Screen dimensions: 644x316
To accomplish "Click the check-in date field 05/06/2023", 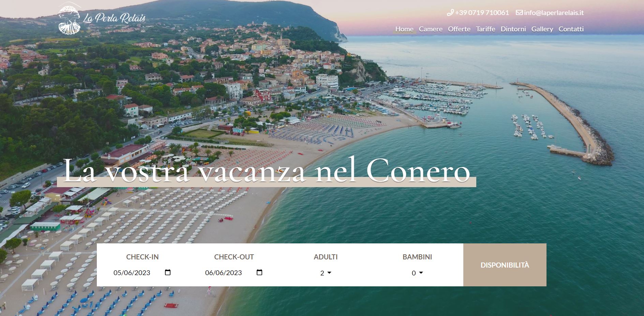I will tap(142, 273).
